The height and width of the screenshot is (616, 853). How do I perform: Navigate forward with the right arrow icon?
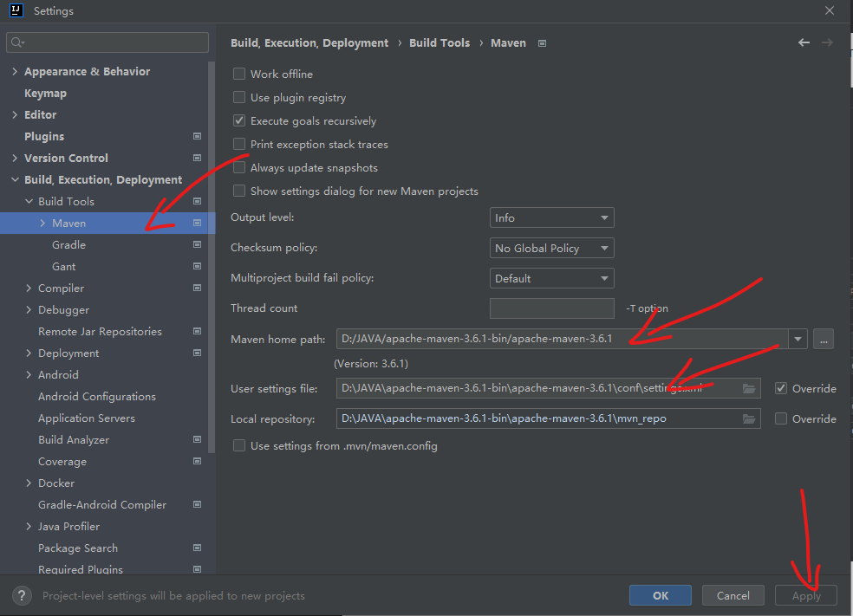pos(827,42)
